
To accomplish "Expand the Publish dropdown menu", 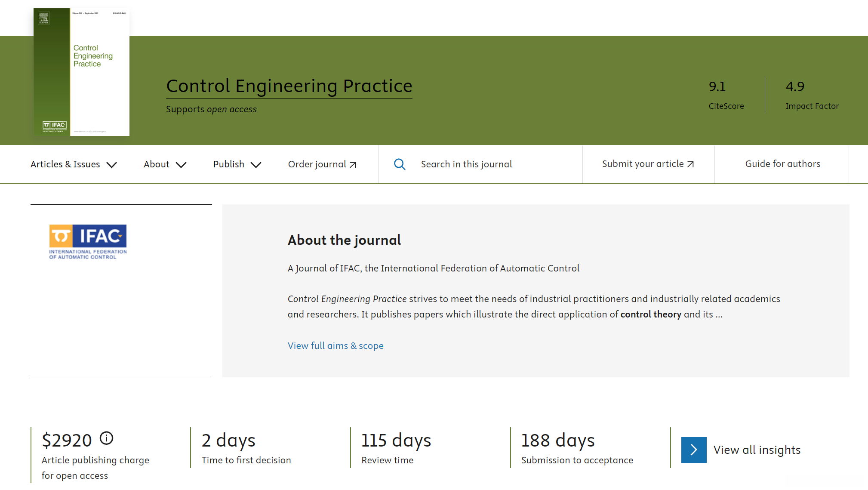I will coord(237,164).
